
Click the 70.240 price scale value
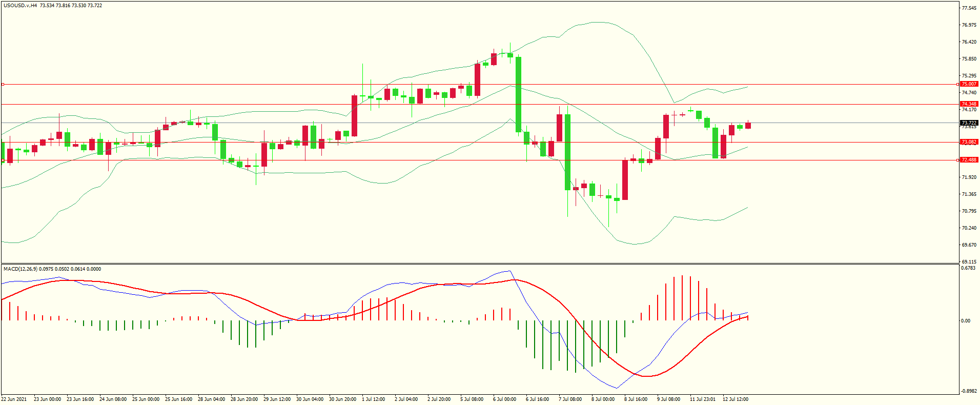click(x=969, y=228)
